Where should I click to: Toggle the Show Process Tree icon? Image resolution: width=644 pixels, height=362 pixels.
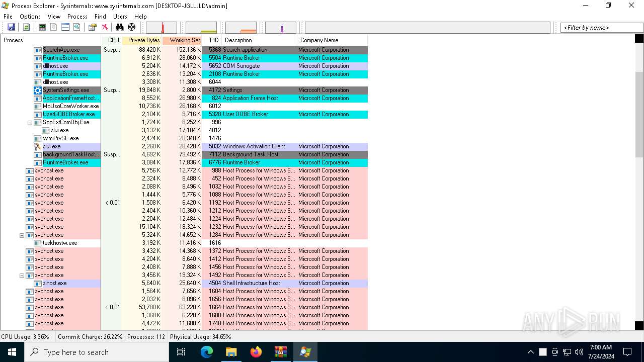click(53, 27)
